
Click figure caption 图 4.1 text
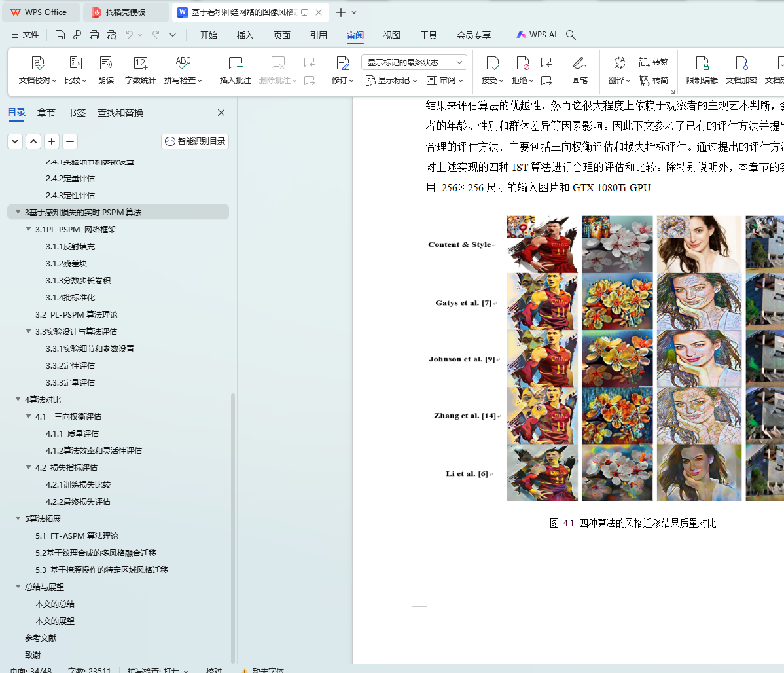pos(632,523)
